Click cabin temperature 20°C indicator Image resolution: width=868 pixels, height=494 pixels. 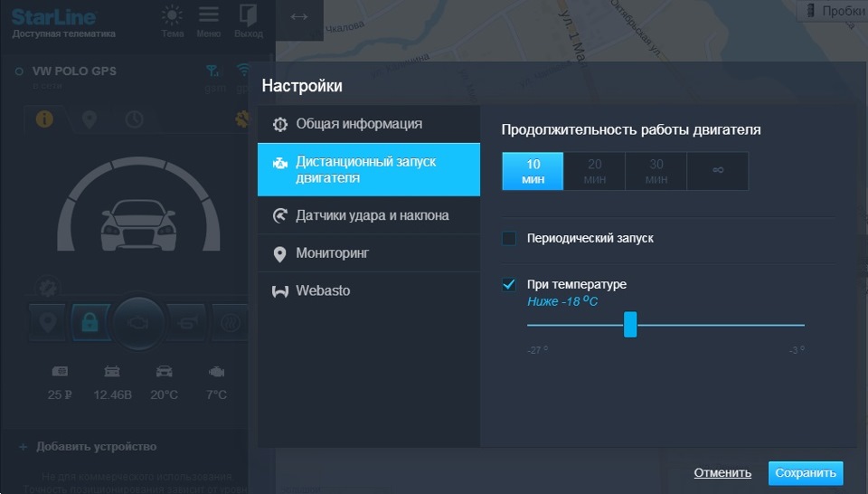click(164, 384)
